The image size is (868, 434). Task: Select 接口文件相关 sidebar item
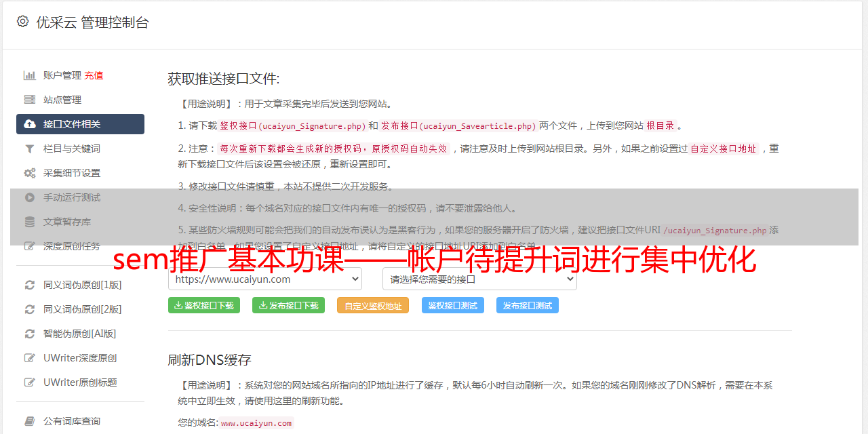[80, 124]
